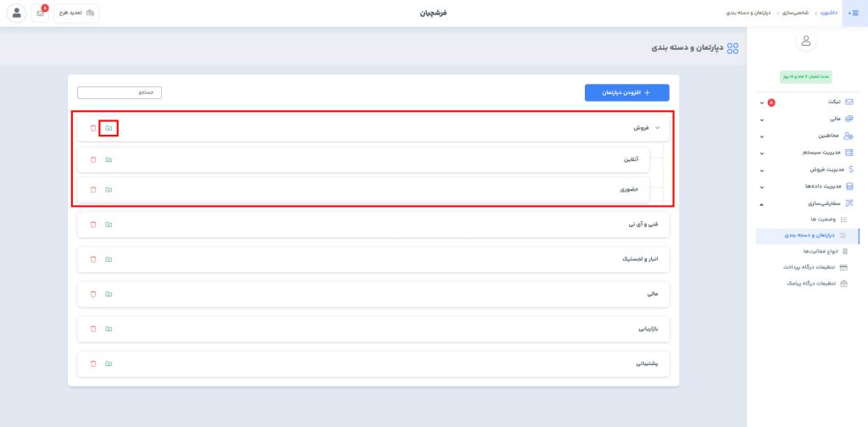Collapse the فروش department row

658,128
